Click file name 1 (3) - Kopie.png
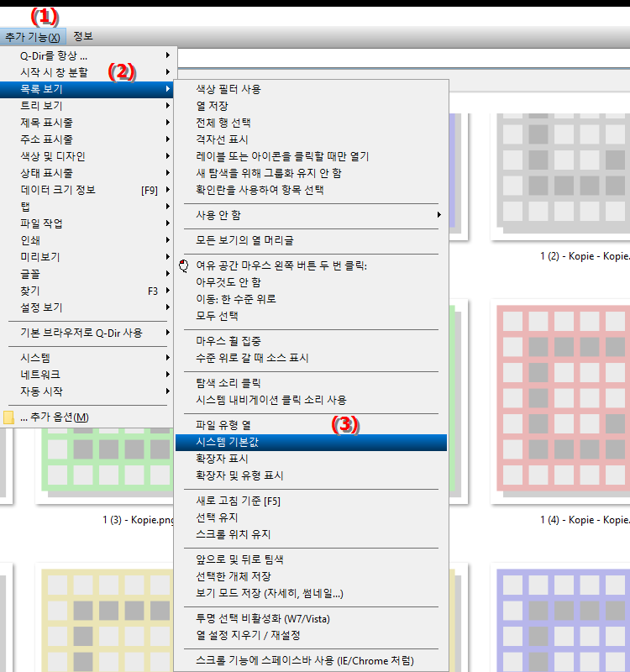The image size is (630, 672). click(x=139, y=520)
